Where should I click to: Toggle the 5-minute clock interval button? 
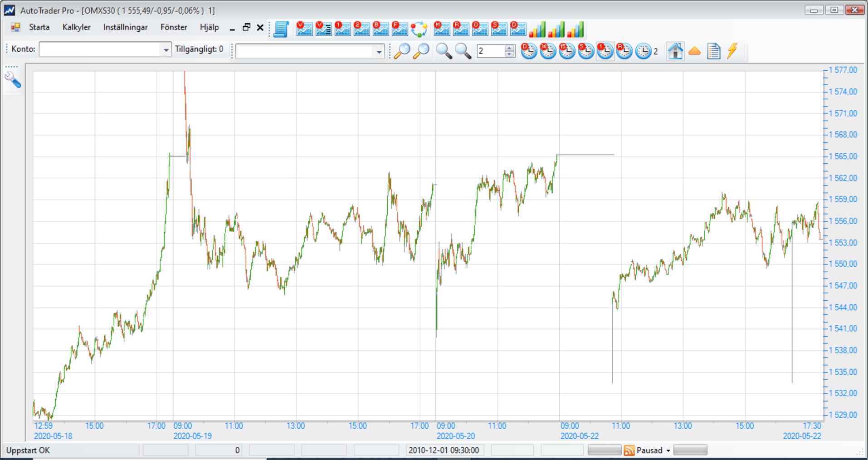tap(586, 51)
